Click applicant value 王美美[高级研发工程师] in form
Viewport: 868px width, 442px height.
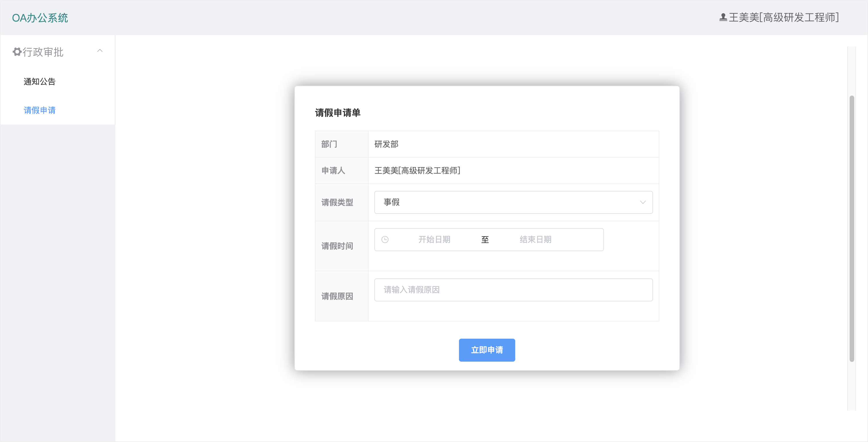pos(417,170)
